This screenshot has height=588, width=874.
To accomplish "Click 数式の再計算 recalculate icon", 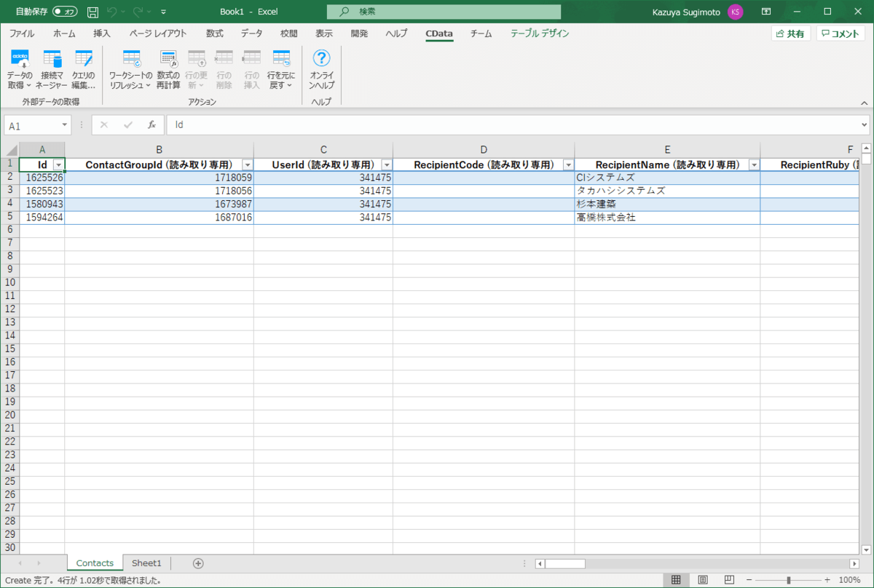I will [x=168, y=60].
